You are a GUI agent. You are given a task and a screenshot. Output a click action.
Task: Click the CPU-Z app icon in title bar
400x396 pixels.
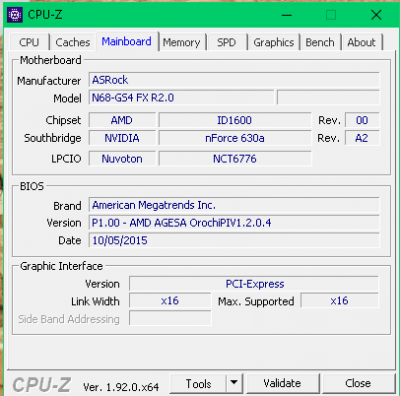[x=15, y=15]
